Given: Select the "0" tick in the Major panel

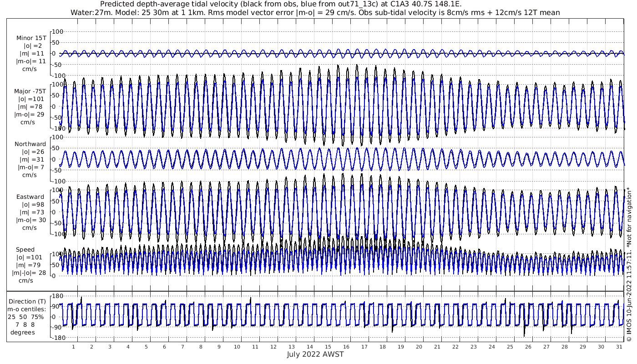Looking at the screenshot, I should pyautogui.click(x=54, y=106).
